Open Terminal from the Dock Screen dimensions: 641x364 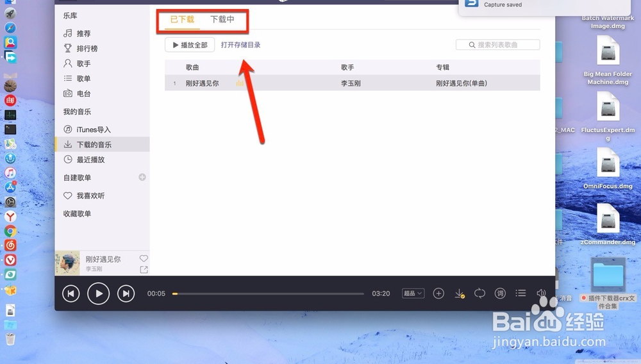[10, 129]
